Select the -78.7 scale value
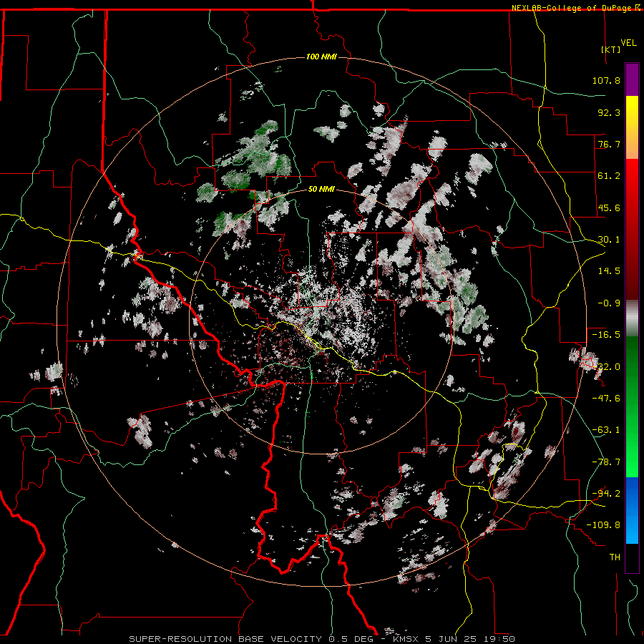This screenshot has width=644, height=644. tap(606, 462)
